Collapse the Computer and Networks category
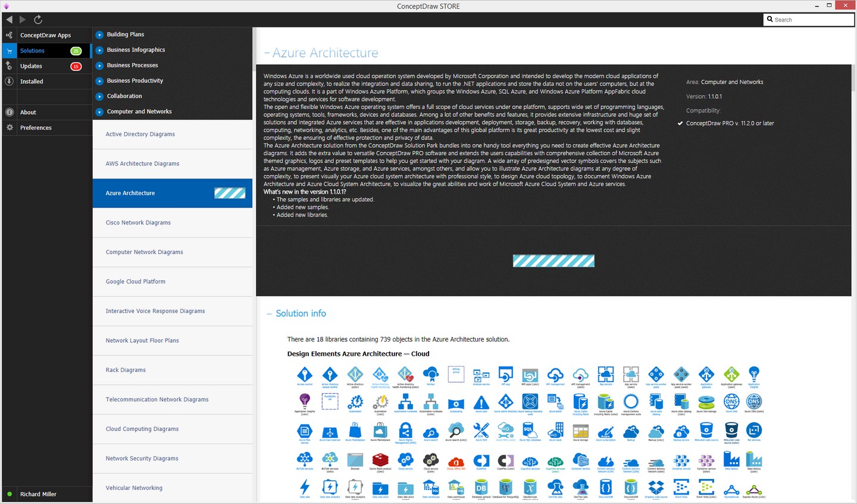The height and width of the screenshot is (504, 857). tap(99, 112)
